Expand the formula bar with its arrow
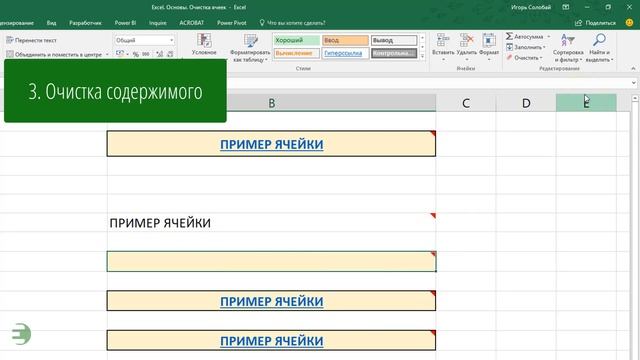The width and height of the screenshot is (640, 360). click(x=633, y=83)
